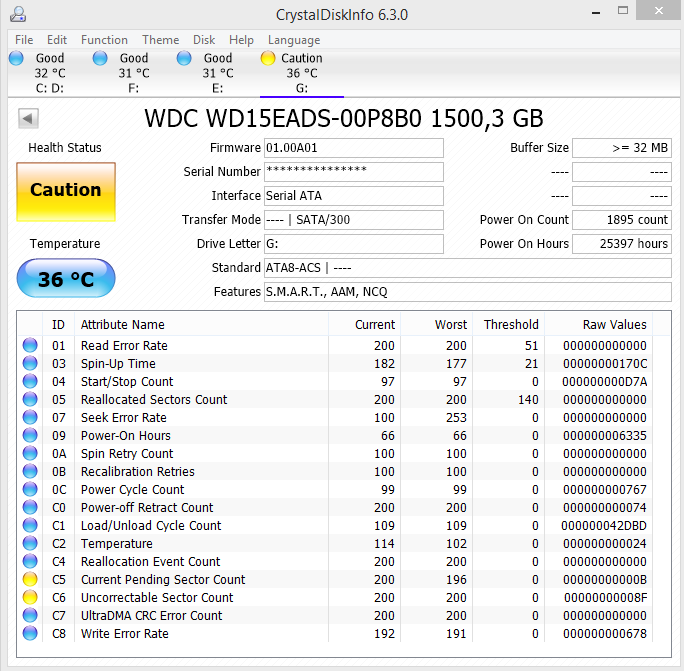Click the Interface field Serial ATA
The image size is (684, 671).
tap(354, 196)
